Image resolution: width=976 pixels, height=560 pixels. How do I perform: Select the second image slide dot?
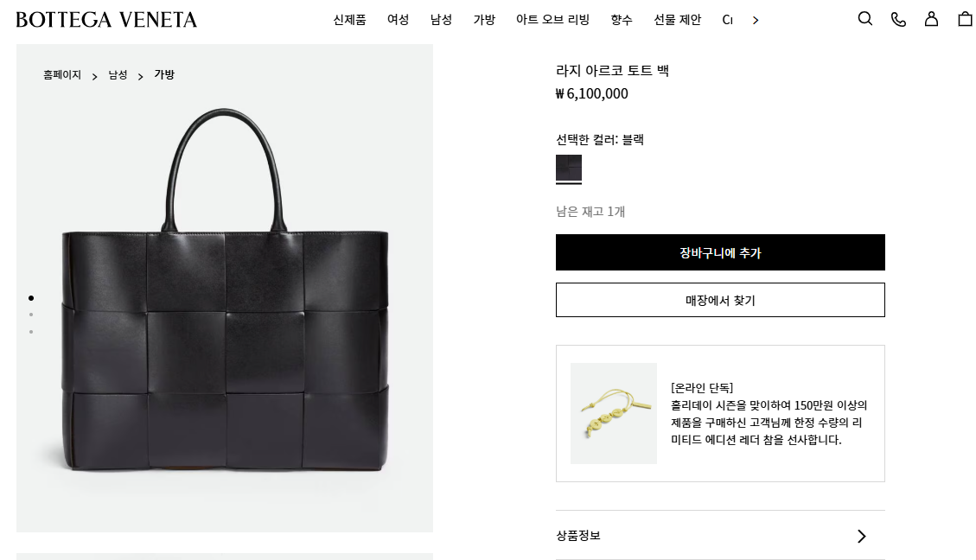point(31,315)
